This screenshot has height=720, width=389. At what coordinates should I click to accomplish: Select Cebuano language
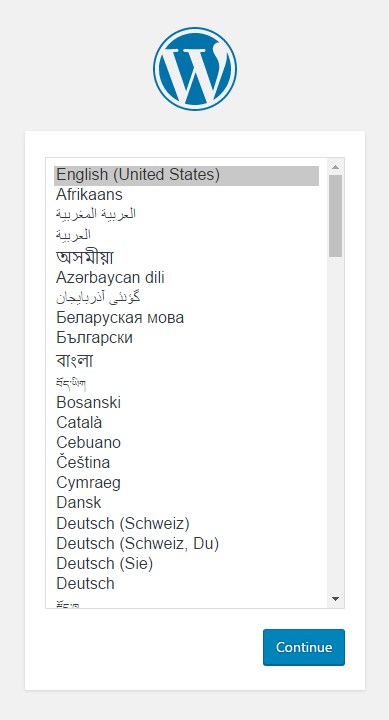186,443
